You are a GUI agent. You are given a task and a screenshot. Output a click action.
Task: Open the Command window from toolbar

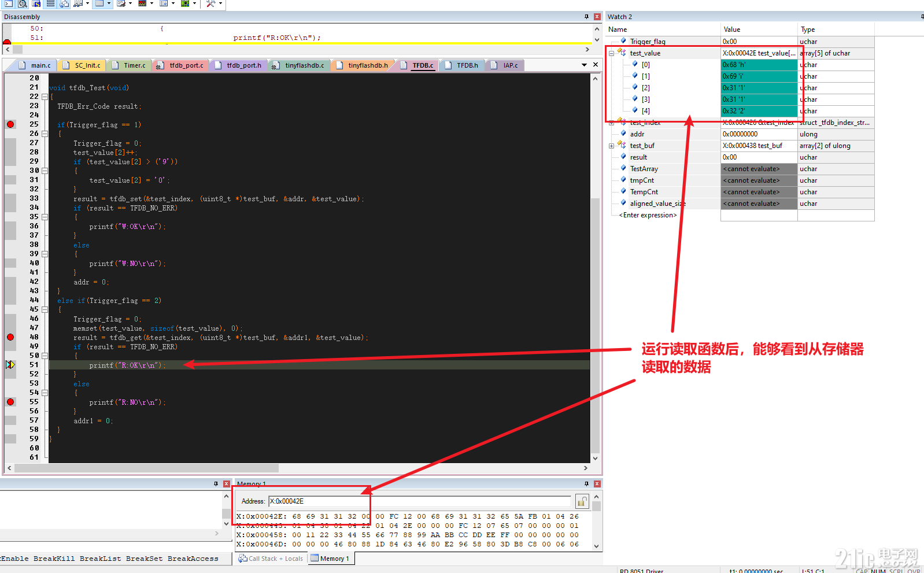(x=8, y=3)
